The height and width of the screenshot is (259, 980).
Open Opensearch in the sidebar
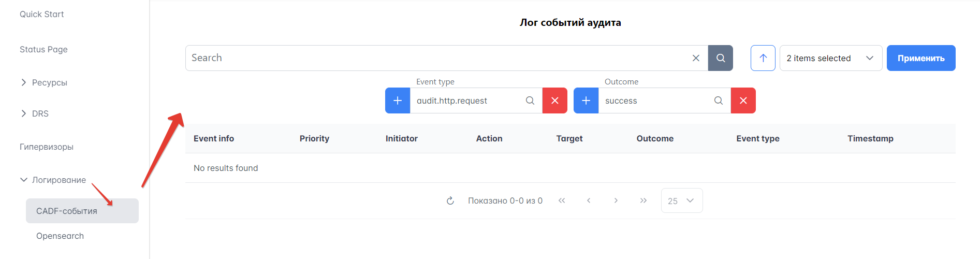pos(60,236)
